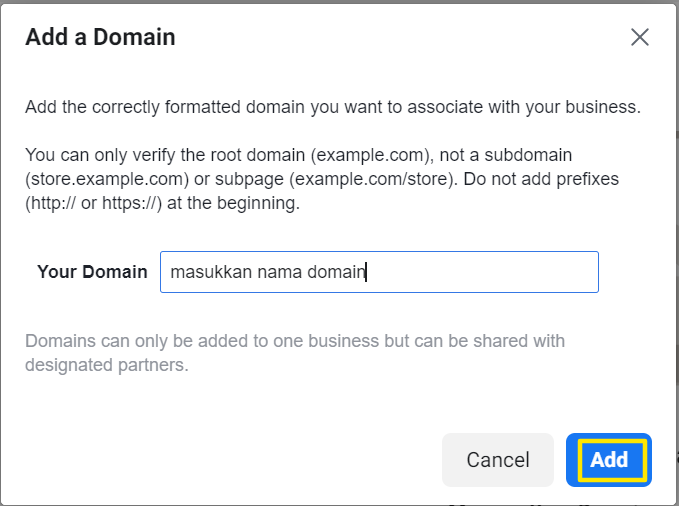Click the 'Domains can only be added' note

point(295,353)
